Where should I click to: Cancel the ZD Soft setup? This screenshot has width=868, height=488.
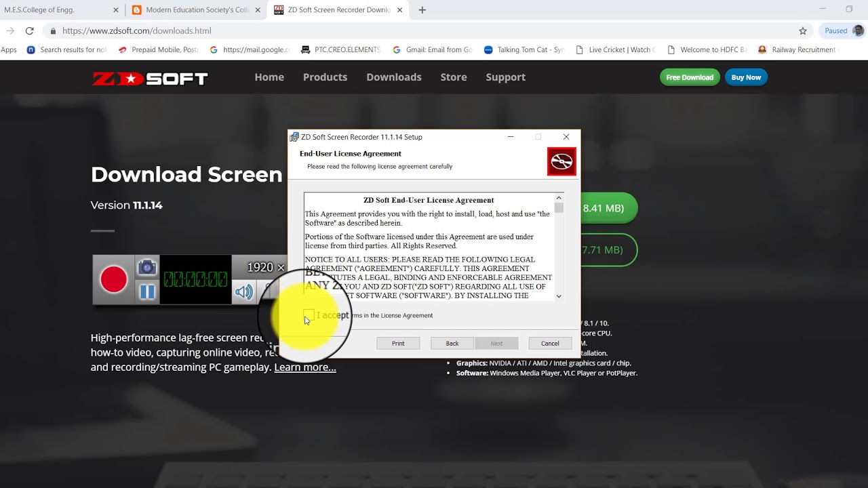pos(550,344)
